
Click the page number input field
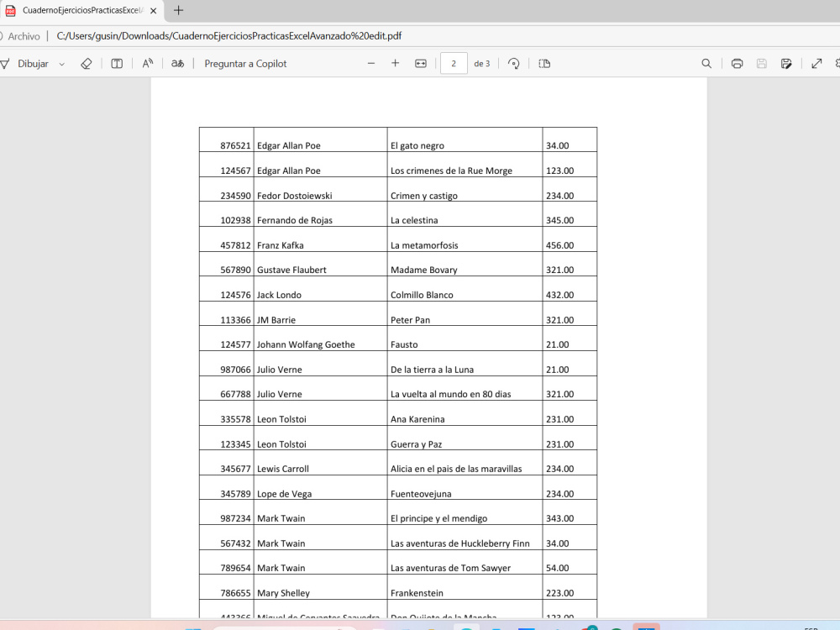pyautogui.click(x=454, y=63)
